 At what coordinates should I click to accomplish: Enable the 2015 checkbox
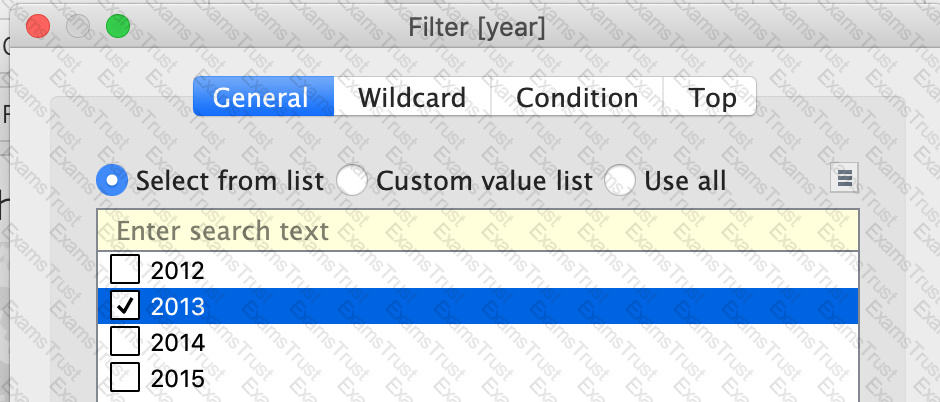click(125, 378)
